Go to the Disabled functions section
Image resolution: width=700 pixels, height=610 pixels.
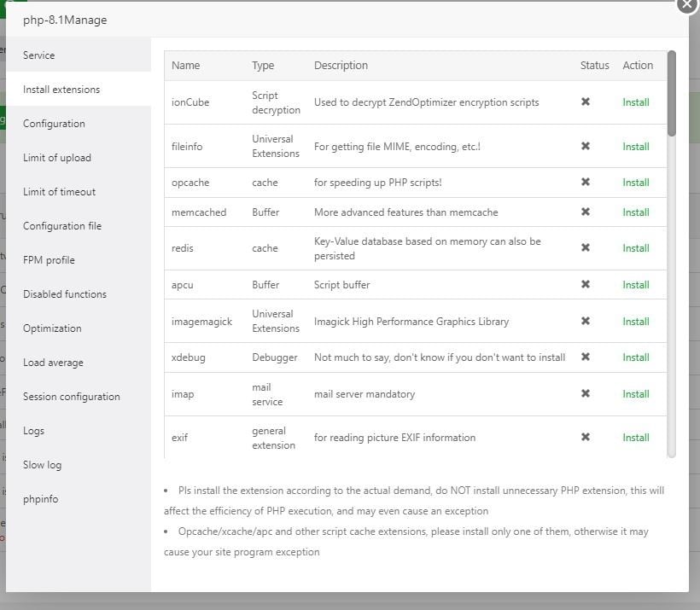[x=65, y=294]
